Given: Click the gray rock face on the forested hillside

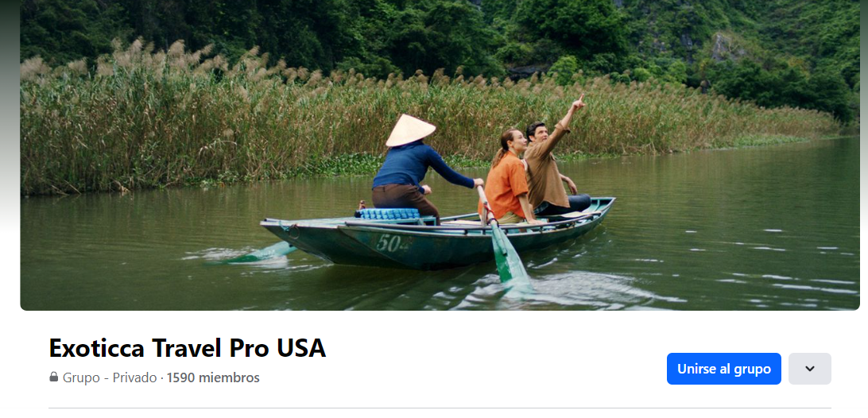Looking at the screenshot, I should pyautogui.click(x=725, y=47).
